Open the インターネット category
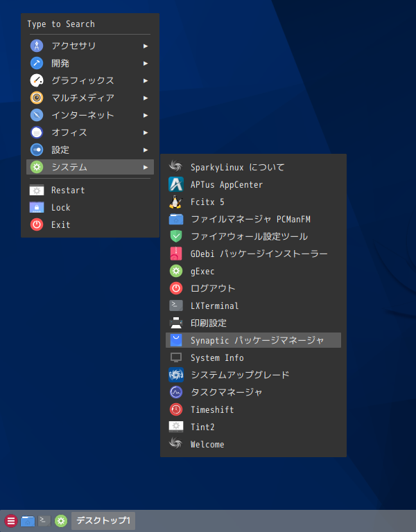Screen dimensions: 416x532 [90, 115]
